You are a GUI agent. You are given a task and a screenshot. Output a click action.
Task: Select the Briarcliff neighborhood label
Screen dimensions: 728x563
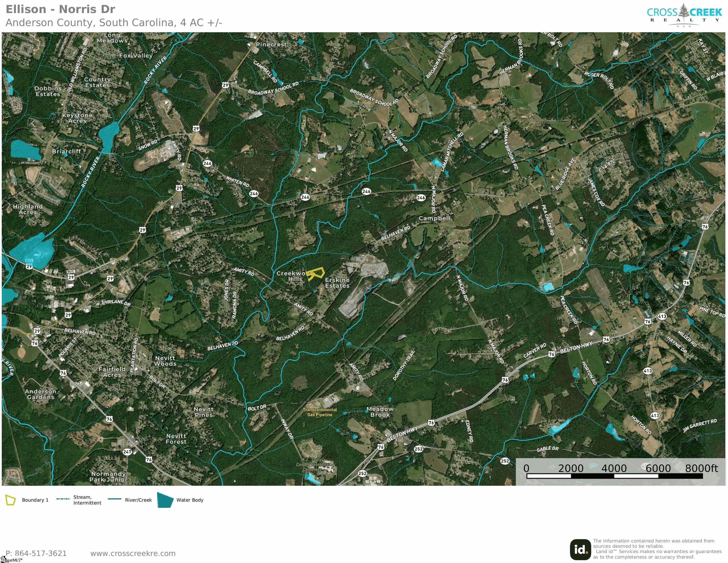(66, 151)
